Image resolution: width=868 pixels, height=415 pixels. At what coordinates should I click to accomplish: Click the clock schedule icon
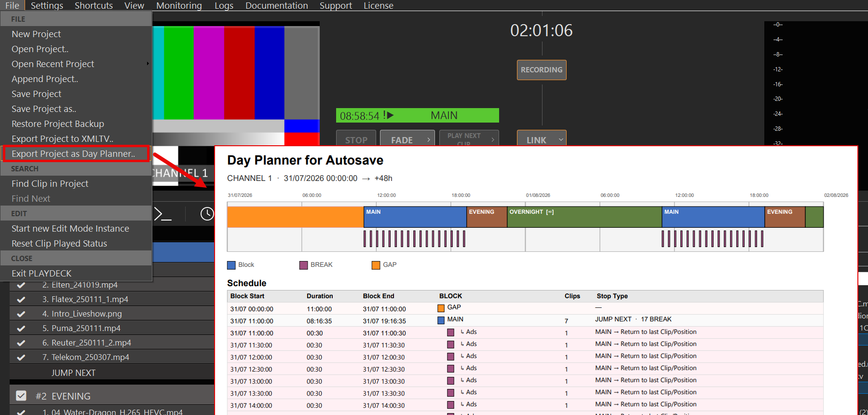point(207,214)
